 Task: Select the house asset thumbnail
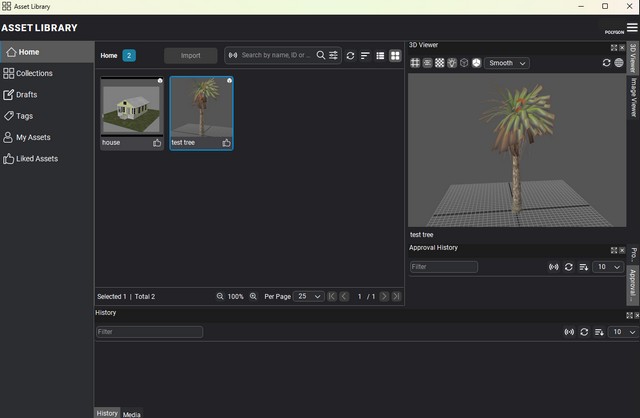pos(132,106)
